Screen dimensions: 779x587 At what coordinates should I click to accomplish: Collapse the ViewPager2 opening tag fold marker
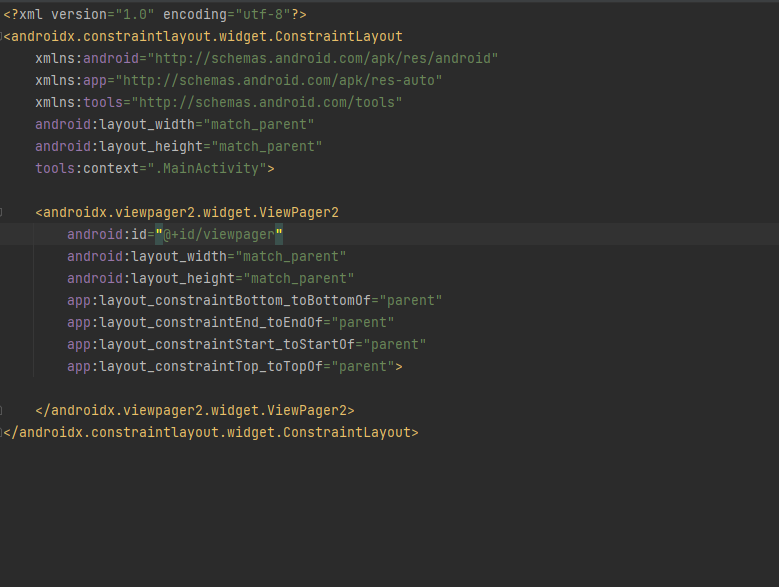pos(1,213)
